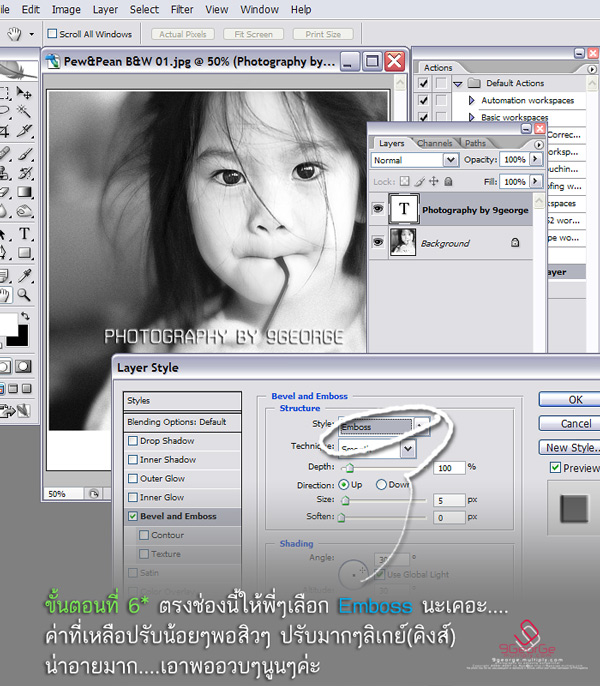The image size is (600, 686).
Task: Lock transparent pixels in Layers panel
Action: (x=405, y=181)
